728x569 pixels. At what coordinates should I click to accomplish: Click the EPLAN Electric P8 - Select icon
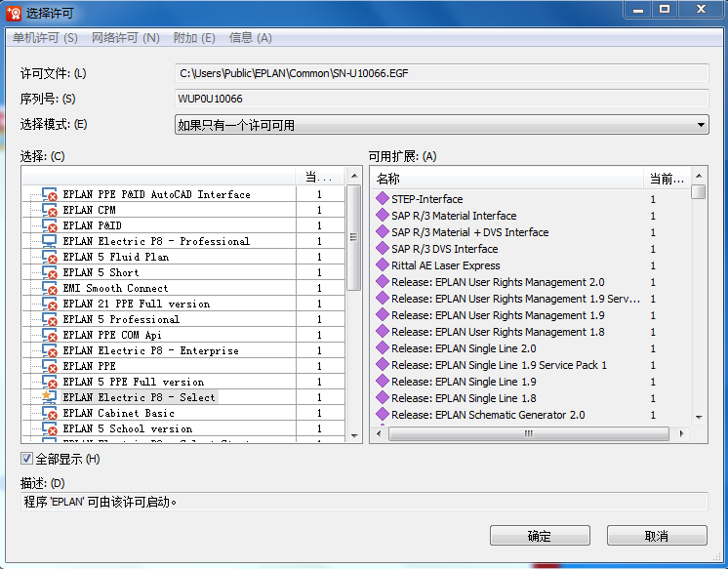point(49,397)
